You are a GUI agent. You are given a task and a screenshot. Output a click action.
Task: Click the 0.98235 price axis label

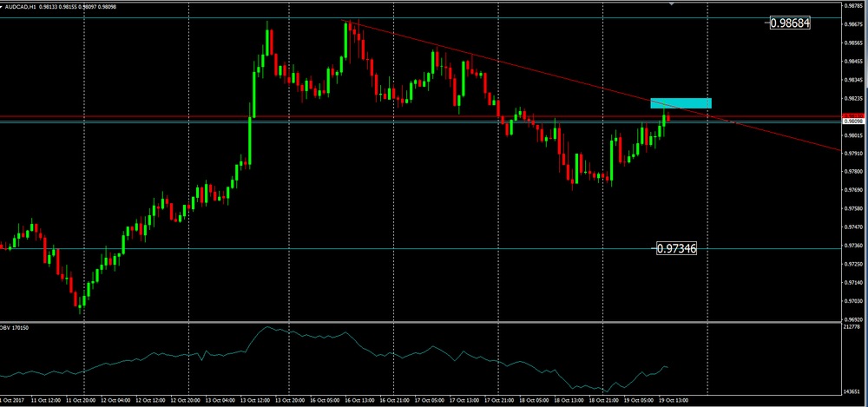pyautogui.click(x=852, y=98)
